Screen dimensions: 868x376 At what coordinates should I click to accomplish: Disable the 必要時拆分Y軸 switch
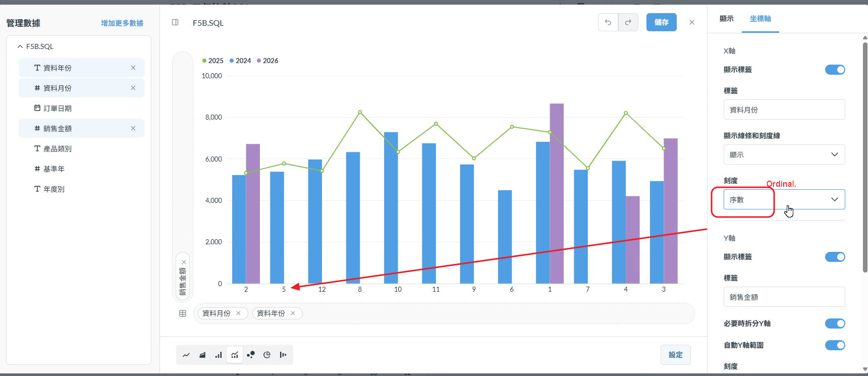pyautogui.click(x=835, y=324)
